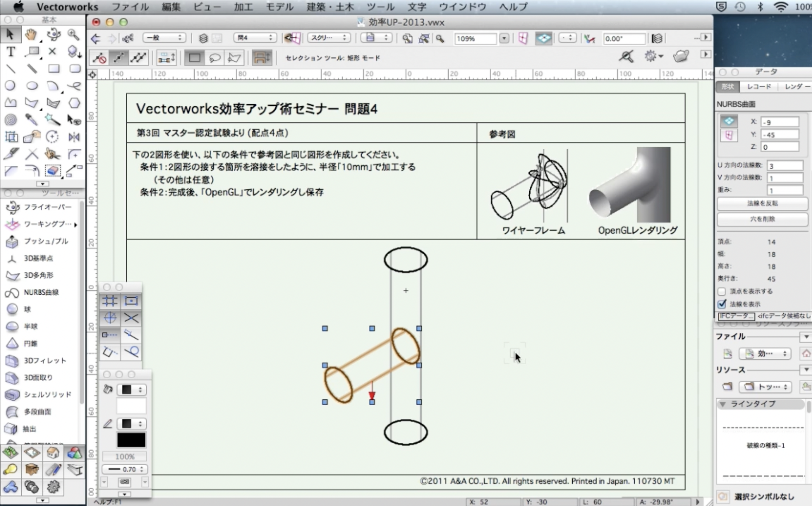Open the pen style dropdown in attributes palette

click(x=131, y=423)
